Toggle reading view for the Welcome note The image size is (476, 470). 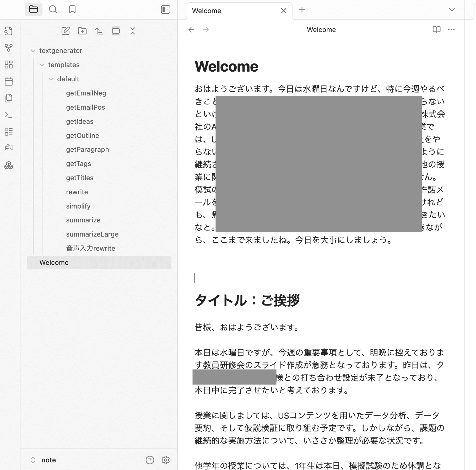click(436, 30)
